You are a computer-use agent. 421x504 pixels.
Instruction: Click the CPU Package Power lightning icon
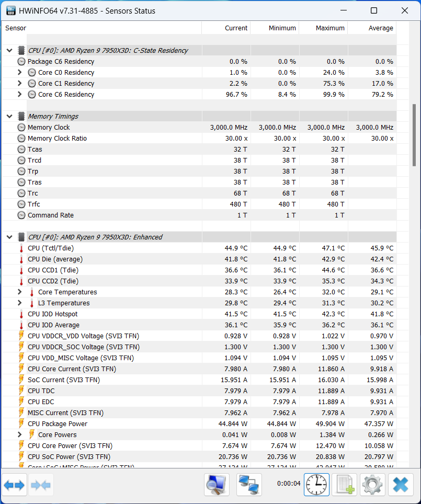click(x=21, y=423)
